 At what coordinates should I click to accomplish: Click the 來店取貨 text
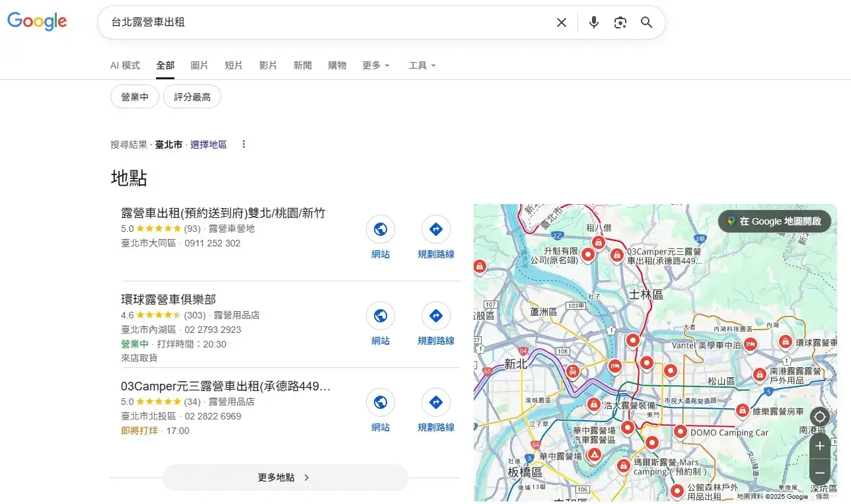(139, 358)
